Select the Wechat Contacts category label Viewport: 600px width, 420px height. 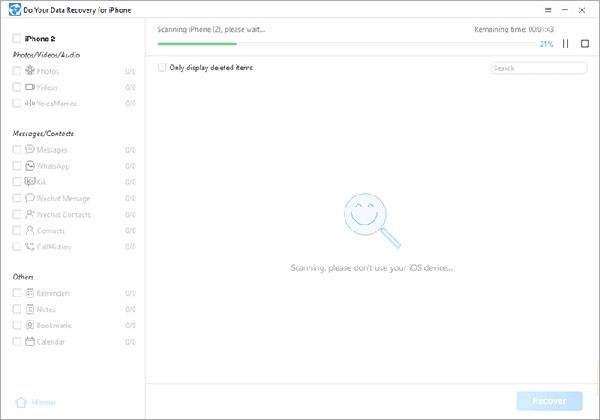[x=64, y=215]
